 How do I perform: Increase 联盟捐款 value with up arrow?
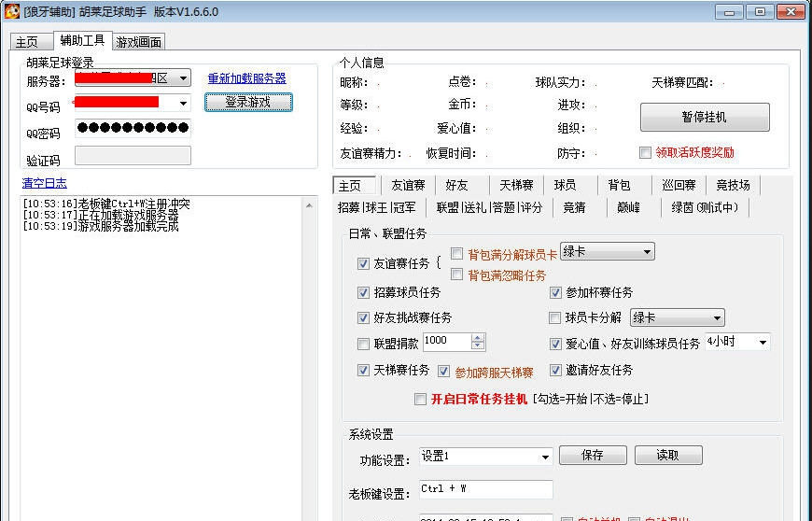click(x=478, y=338)
